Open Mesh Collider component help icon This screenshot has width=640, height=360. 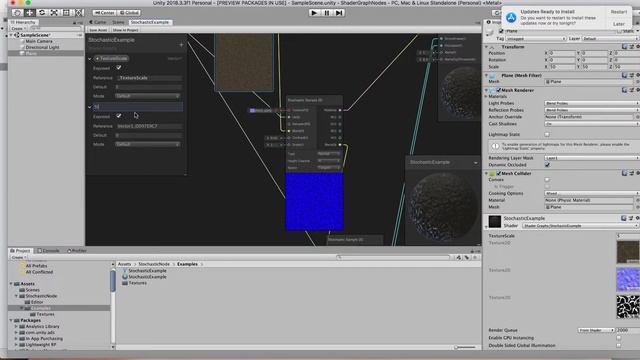624,173
